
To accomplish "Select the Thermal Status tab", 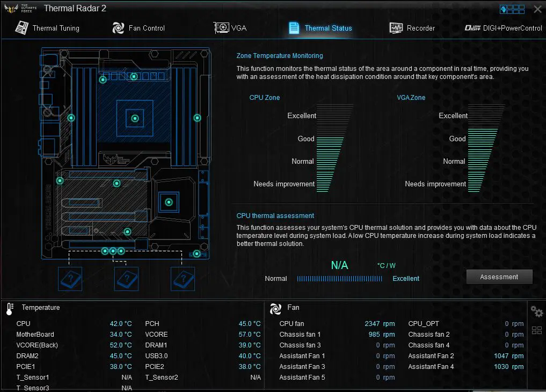I will [x=321, y=28].
